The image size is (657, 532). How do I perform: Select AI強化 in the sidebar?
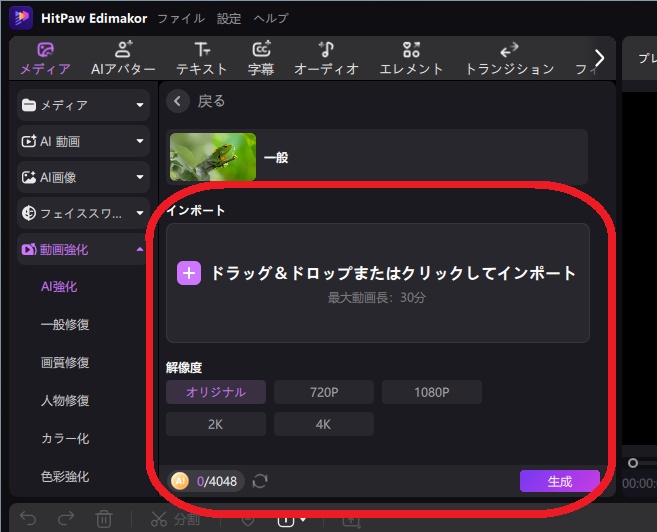(x=59, y=287)
